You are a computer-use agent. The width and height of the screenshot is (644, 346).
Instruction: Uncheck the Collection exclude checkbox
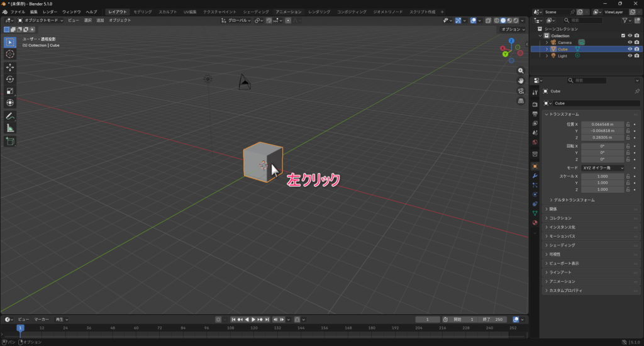click(x=623, y=36)
